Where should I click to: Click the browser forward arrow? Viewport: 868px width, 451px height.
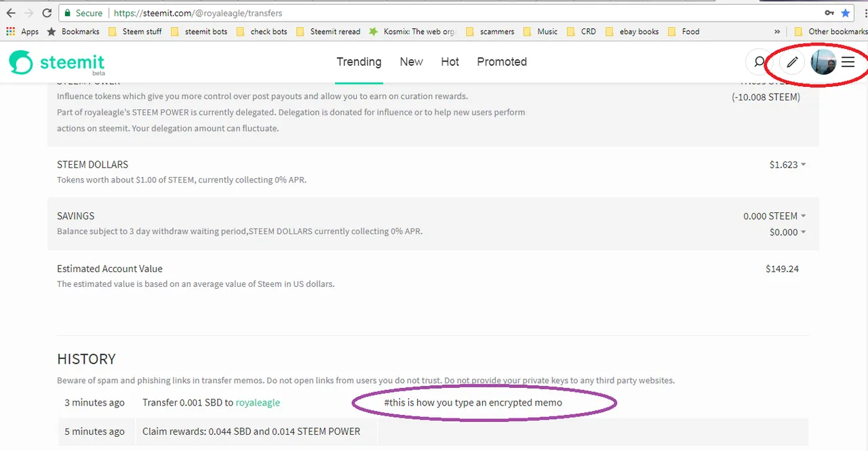[28, 13]
